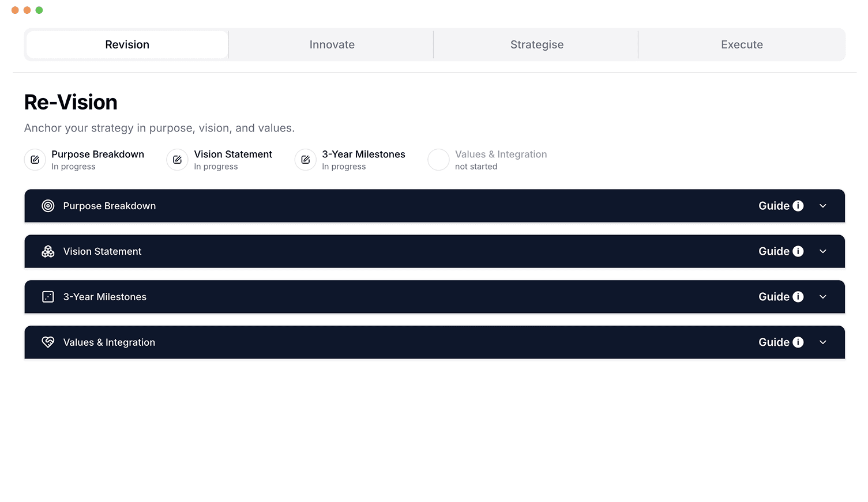Open the Strategise tab
This screenshot has height=502, width=868.
[536, 44]
